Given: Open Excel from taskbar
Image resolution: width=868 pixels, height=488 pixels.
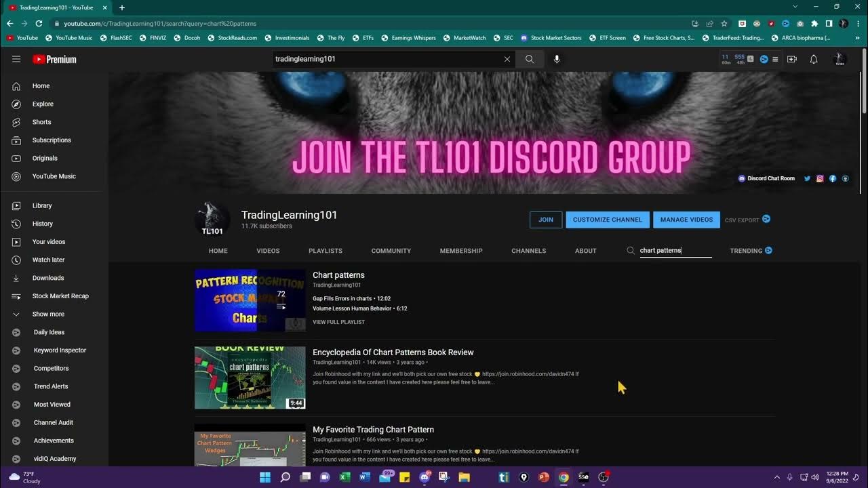Looking at the screenshot, I should point(344,477).
